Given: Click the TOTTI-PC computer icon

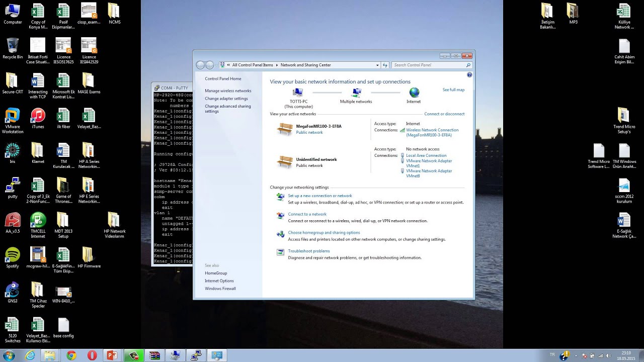Looking at the screenshot, I should coord(298,93).
